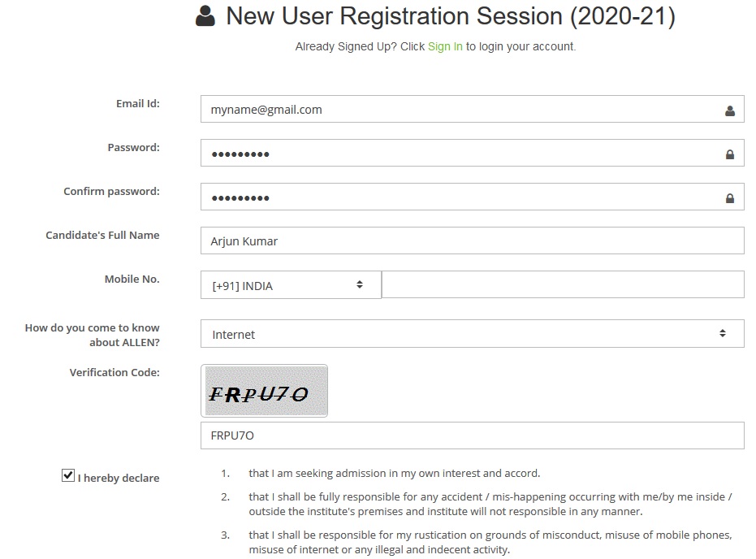Toggle the I hereby declare checkbox
Screen dimensions: 756x559
(68, 475)
